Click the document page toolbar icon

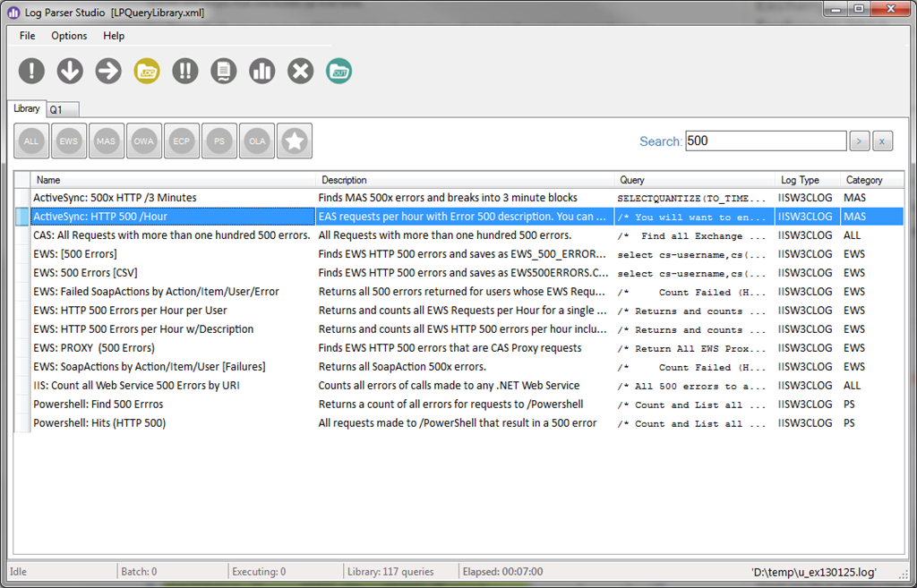pos(224,72)
